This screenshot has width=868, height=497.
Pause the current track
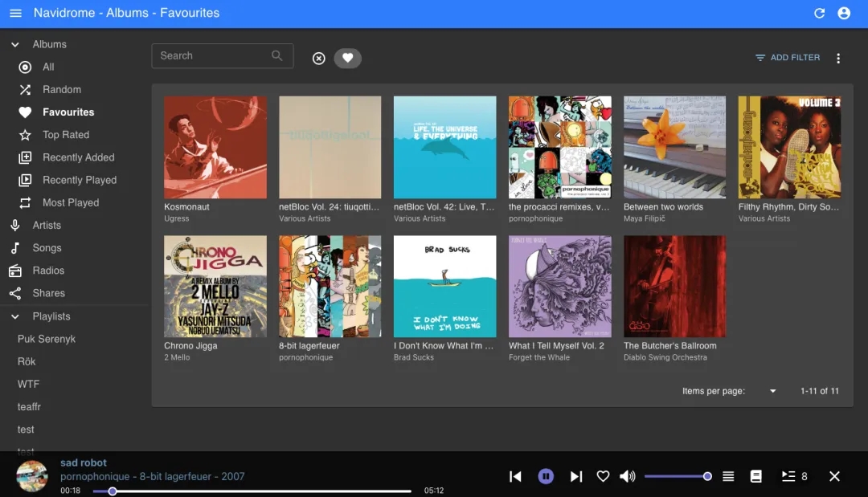click(x=546, y=476)
